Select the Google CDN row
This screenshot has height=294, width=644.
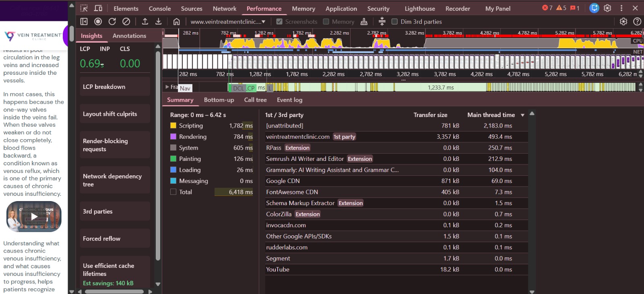[396, 181]
